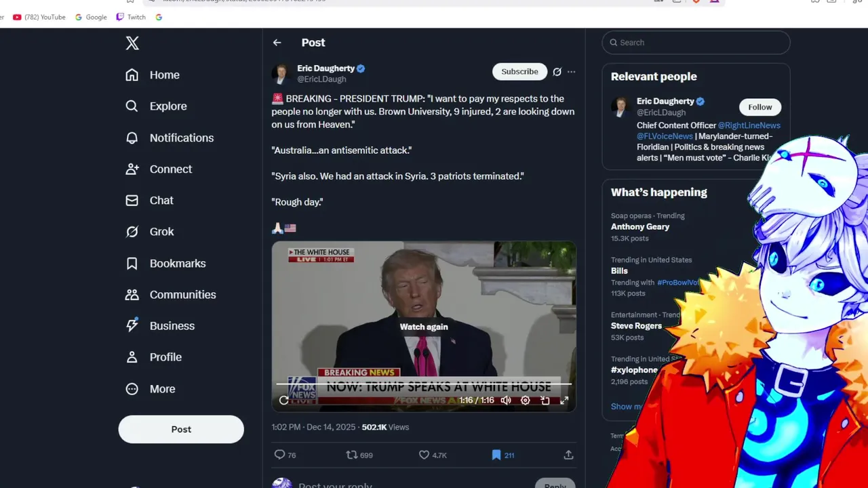Click the Relevant people heading

point(654,77)
